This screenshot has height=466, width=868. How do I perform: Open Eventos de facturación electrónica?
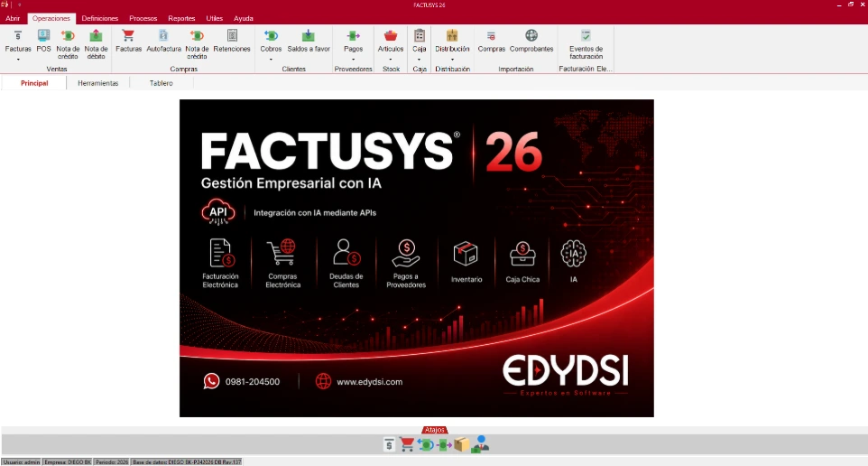[586, 44]
